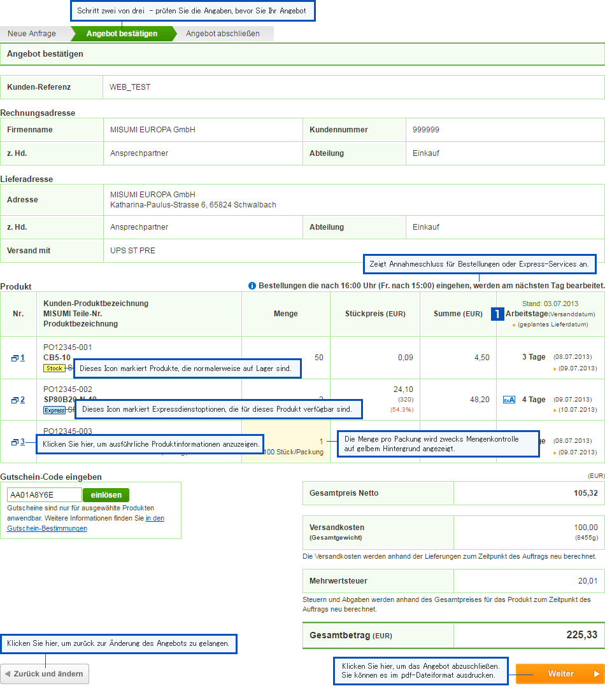Click the Firmenname value MISUMI EUROPA GmbH
The height and width of the screenshot is (700, 605).
153,130
